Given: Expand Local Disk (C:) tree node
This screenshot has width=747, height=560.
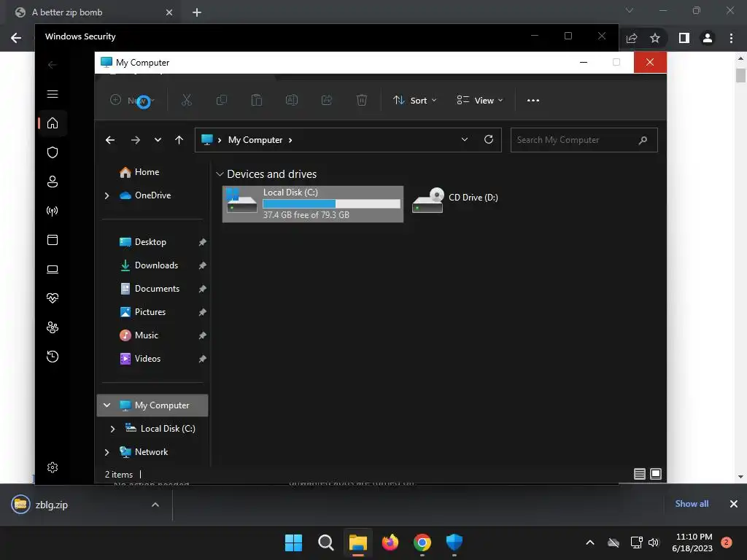Looking at the screenshot, I should click(x=112, y=429).
